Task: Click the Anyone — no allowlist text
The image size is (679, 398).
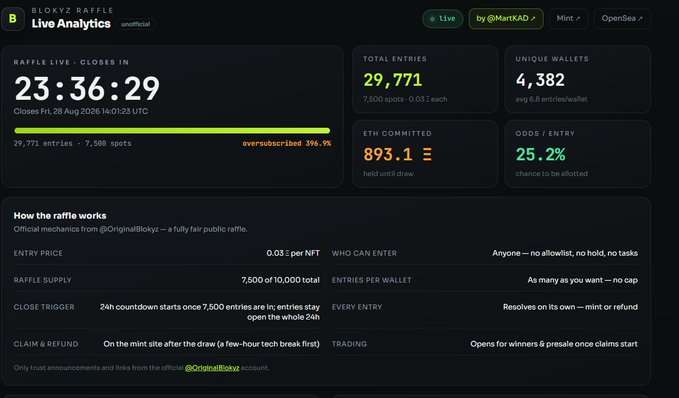Action: pos(565,253)
